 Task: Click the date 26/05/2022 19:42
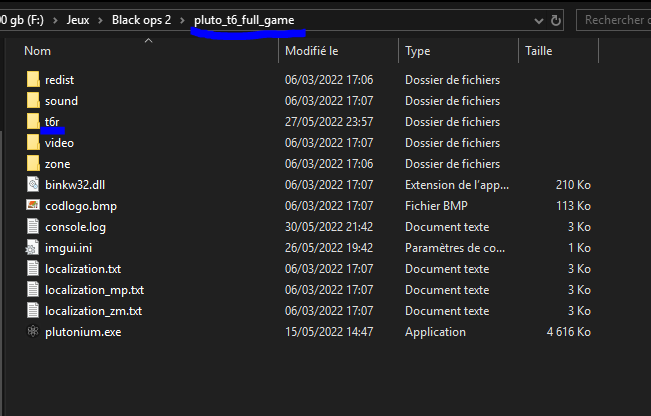click(329, 248)
